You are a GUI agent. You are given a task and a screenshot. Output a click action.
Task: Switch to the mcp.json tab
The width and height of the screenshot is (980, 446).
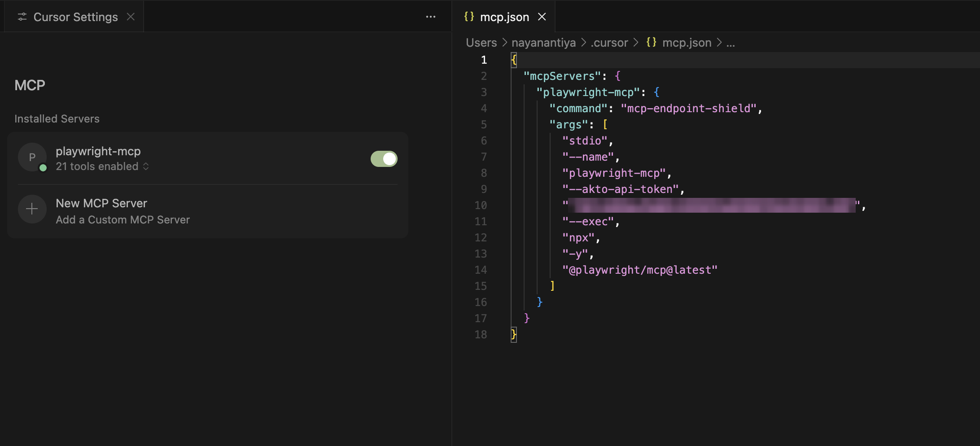pyautogui.click(x=504, y=17)
